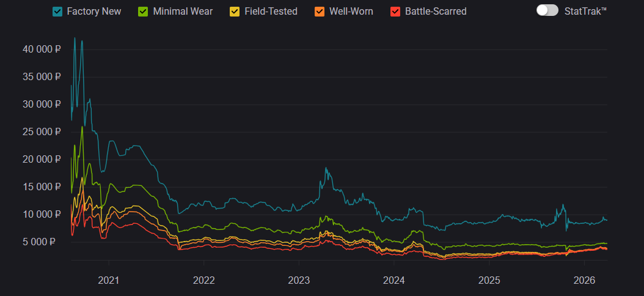The width and height of the screenshot is (644, 296).
Task: Select the Field-Tested legend label
Action: 271,12
